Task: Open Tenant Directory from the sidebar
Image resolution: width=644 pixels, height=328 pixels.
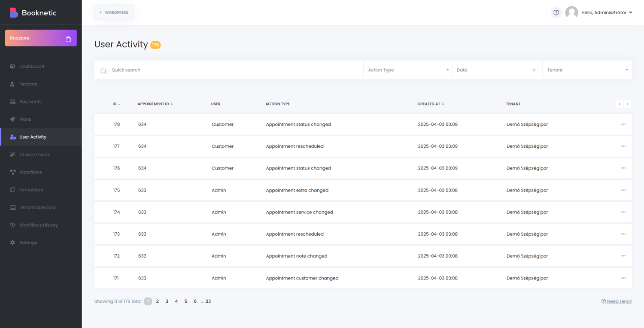Action: coord(41,207)
